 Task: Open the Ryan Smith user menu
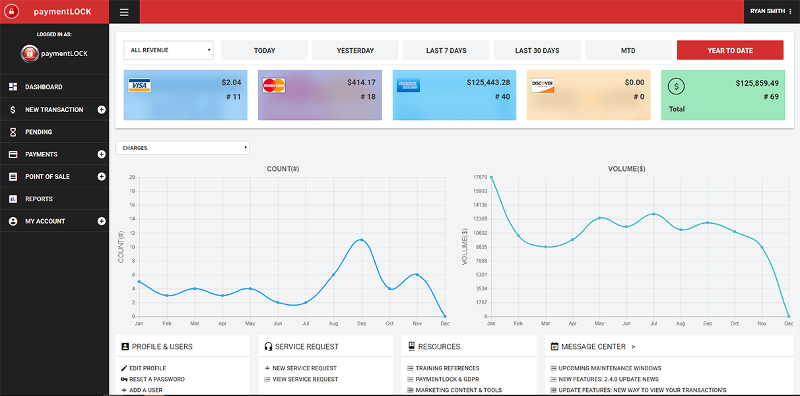click(x=771, y=11)
